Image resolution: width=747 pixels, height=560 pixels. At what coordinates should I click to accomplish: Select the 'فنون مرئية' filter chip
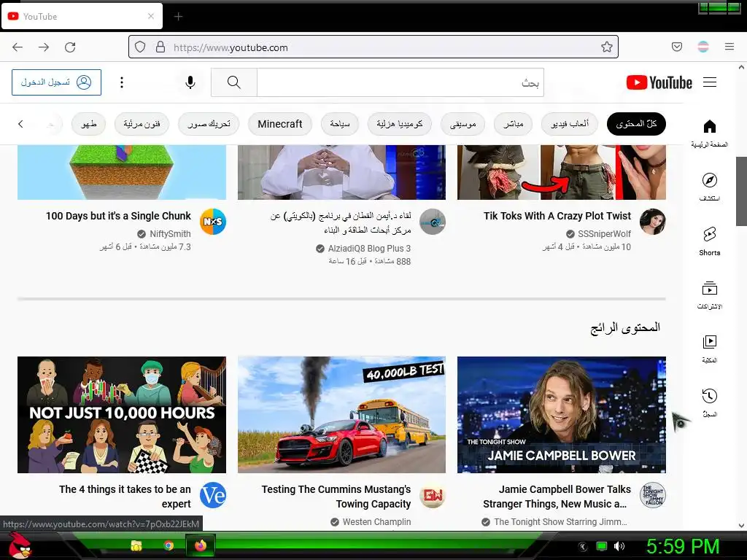142,124
